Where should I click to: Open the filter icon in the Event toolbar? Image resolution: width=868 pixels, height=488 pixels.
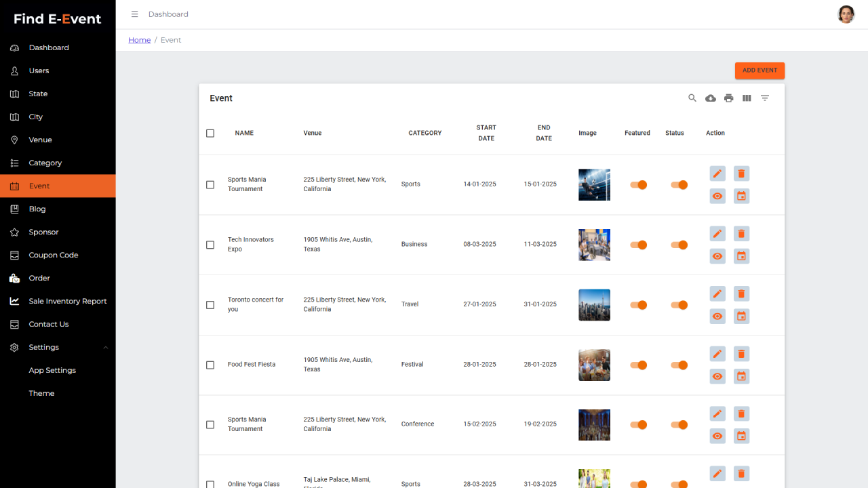click(765, 98)
